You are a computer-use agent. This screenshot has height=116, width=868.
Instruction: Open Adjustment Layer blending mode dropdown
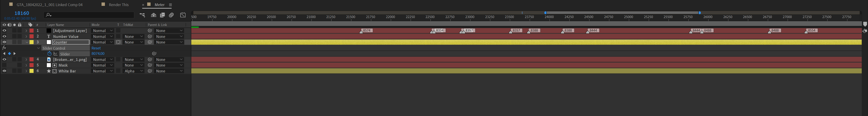[102, 31]
